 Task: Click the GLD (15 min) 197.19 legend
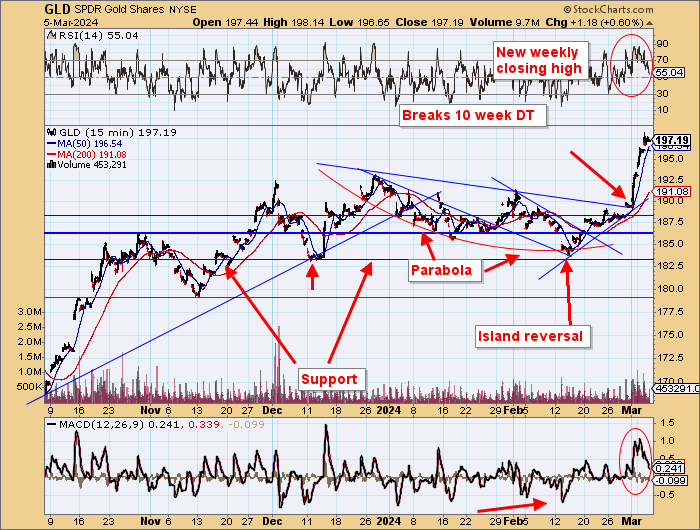118,132
